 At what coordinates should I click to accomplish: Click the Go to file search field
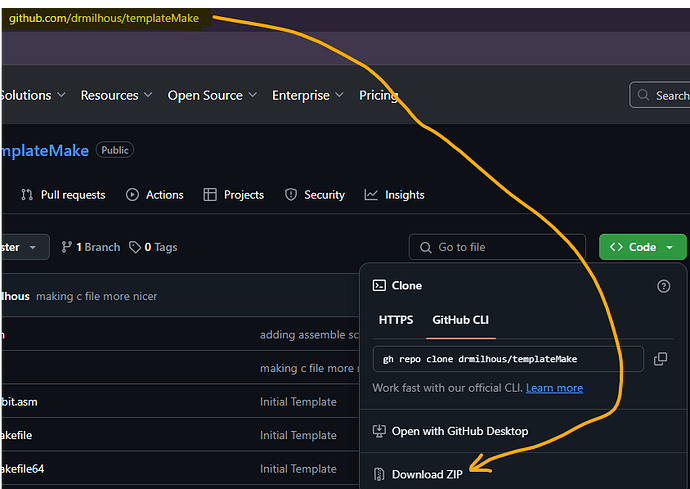coord(497,247)
